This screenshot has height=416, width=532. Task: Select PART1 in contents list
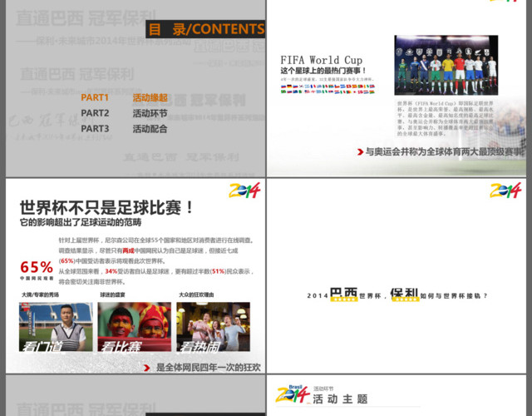coord(95,97)
